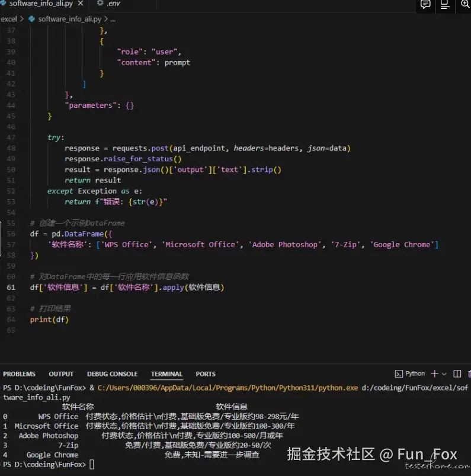The image size is (471, 476).
Task: Click the 'Python' terminal name label
Action: coord(415,373)
